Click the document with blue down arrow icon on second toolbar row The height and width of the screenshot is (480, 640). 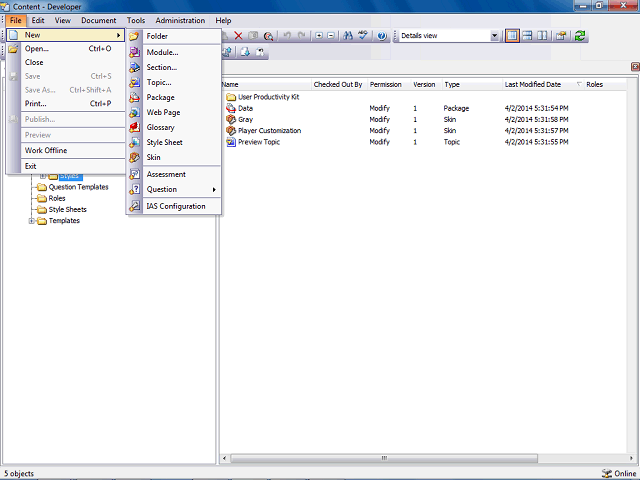point(245,52)
